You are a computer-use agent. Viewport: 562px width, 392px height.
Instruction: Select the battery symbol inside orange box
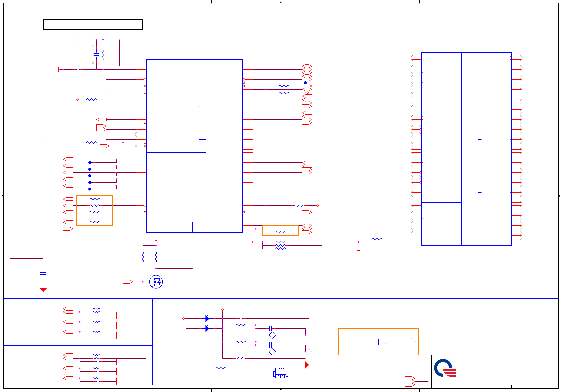click(x=382, y=342)
